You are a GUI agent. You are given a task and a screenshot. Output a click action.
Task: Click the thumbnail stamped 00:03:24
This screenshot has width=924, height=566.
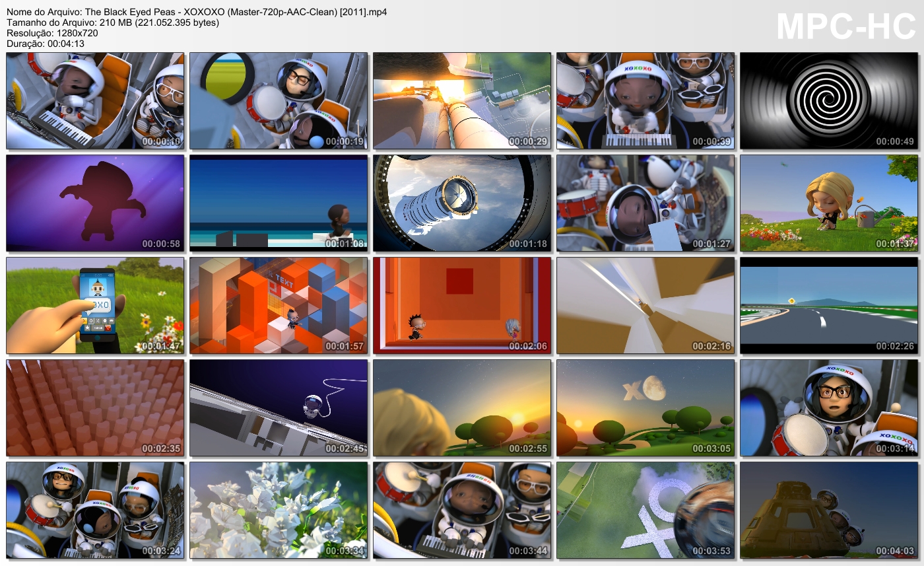[x=95, y=511]
